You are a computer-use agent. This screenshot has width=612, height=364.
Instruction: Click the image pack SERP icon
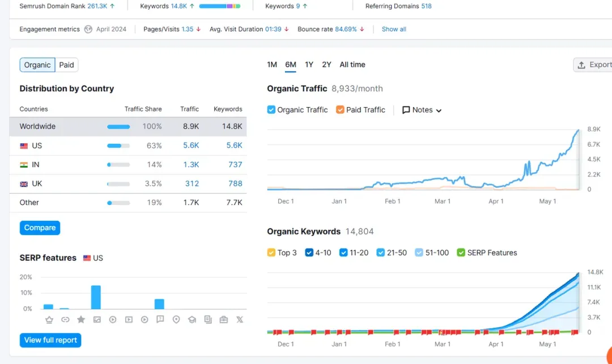(x=97, y=320)
